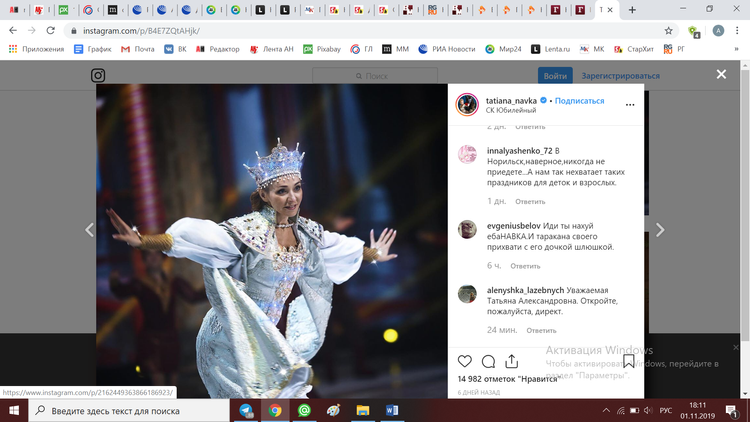Open Lenta.ru bookmark
The width and height of the screenshot is (750, 422).
(551, 49)
